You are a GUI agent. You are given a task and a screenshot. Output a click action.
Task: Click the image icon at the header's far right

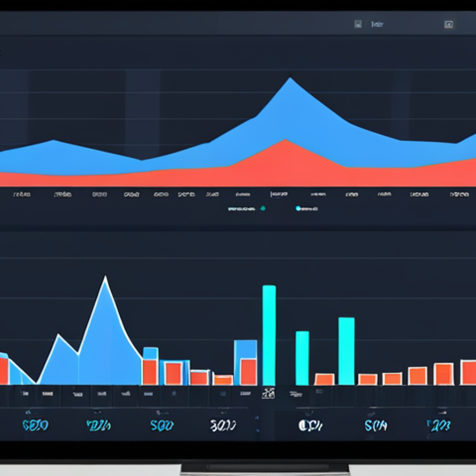pyautogui.click(x=449, y=24)
